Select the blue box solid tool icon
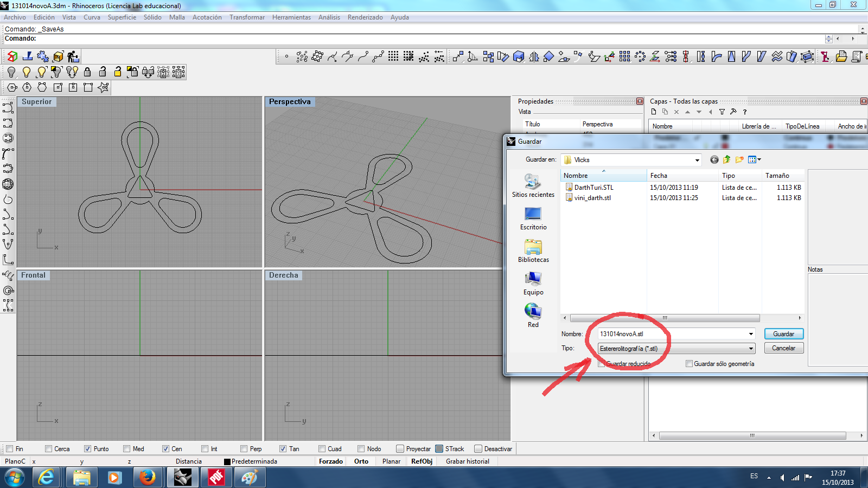The height and width of the screenshot is (488, 868). (x=519, y=56)
